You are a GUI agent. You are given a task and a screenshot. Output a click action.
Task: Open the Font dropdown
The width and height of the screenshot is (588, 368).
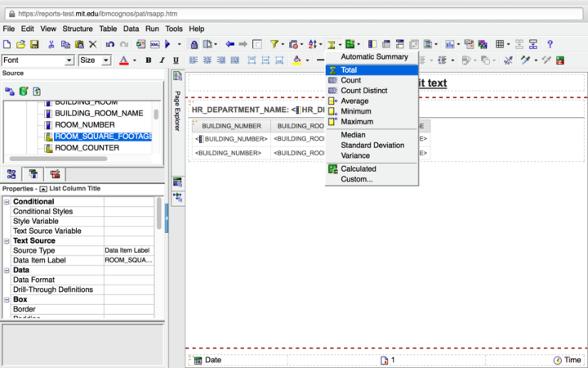pos(69,61)
